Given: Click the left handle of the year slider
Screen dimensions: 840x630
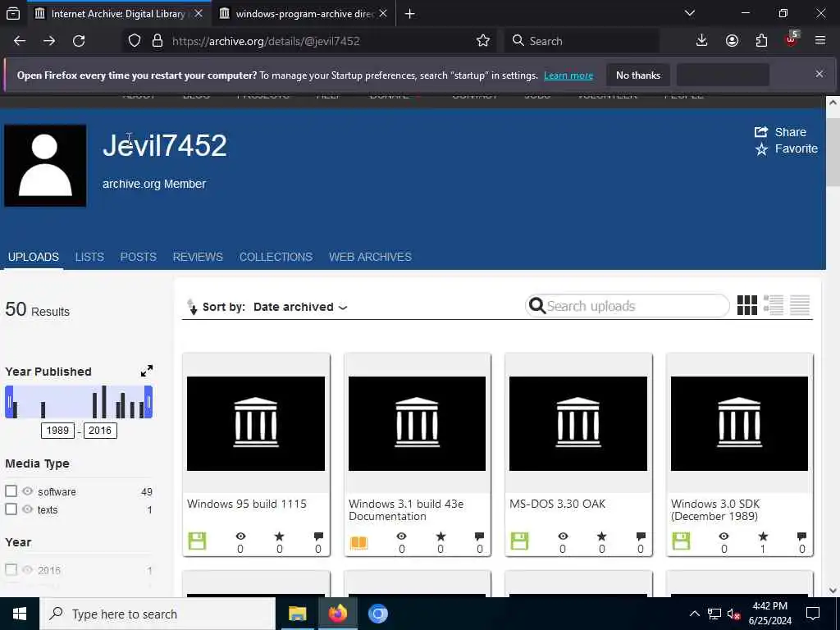Looking at the screenshot, I should (x=9, y=402).
